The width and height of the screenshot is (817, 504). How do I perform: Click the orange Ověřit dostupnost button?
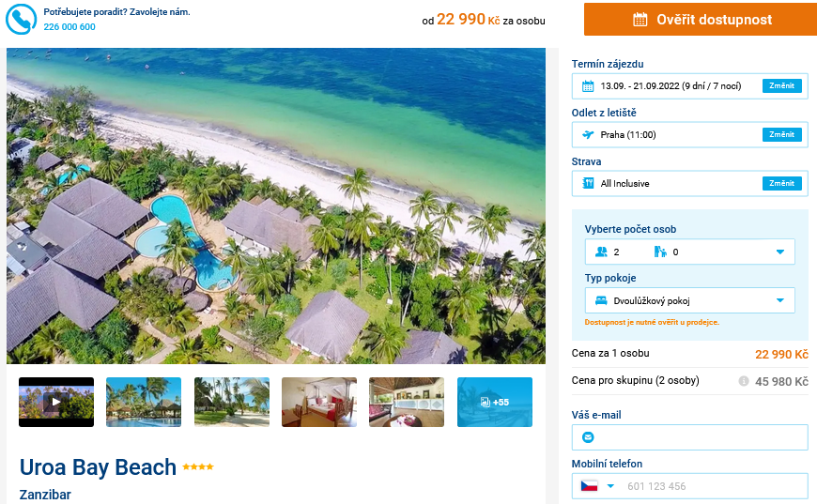click(x=701, y=20)
